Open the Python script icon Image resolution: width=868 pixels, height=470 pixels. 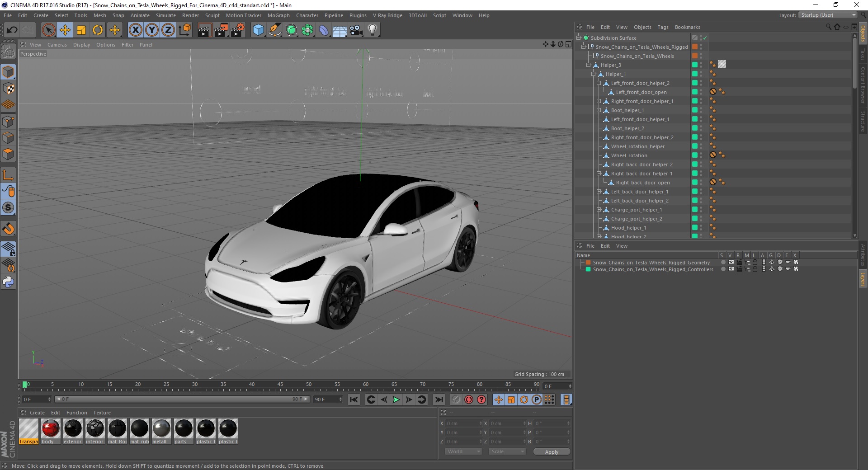(x=8, y=282)
